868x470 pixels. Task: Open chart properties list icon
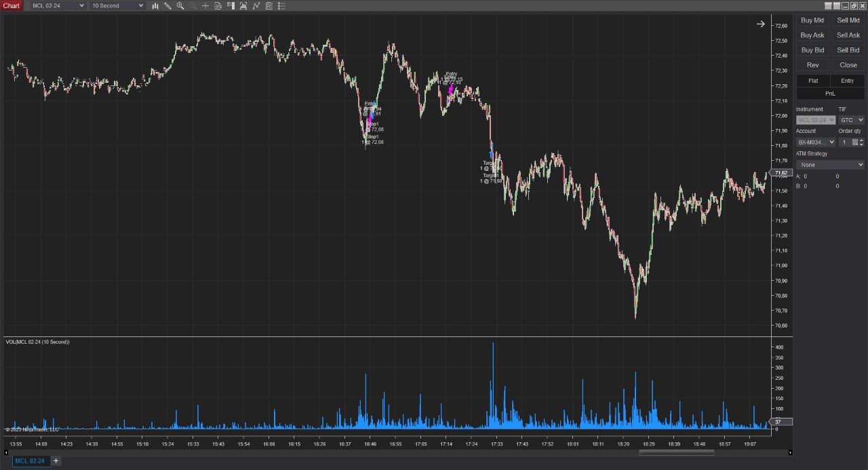(x=281, y=5)
